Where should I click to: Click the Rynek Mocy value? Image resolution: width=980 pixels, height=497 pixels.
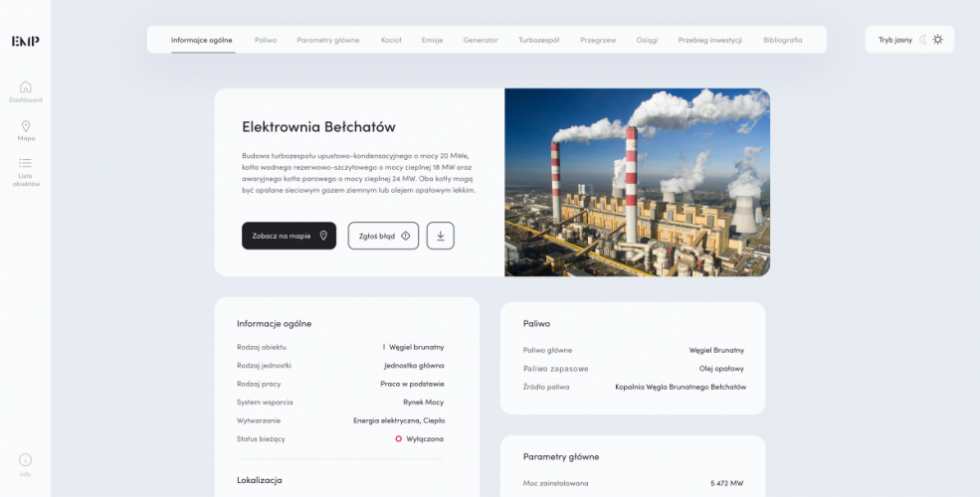(423, 403)
